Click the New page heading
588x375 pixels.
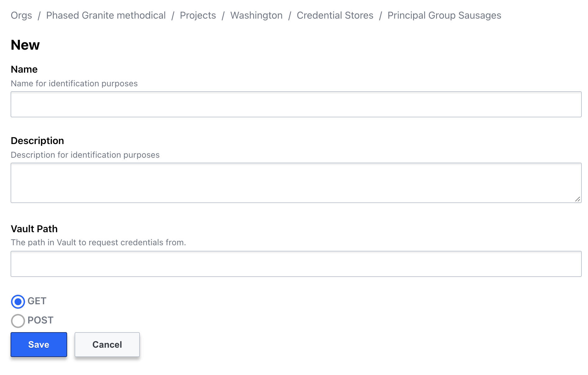click(25, 45)
